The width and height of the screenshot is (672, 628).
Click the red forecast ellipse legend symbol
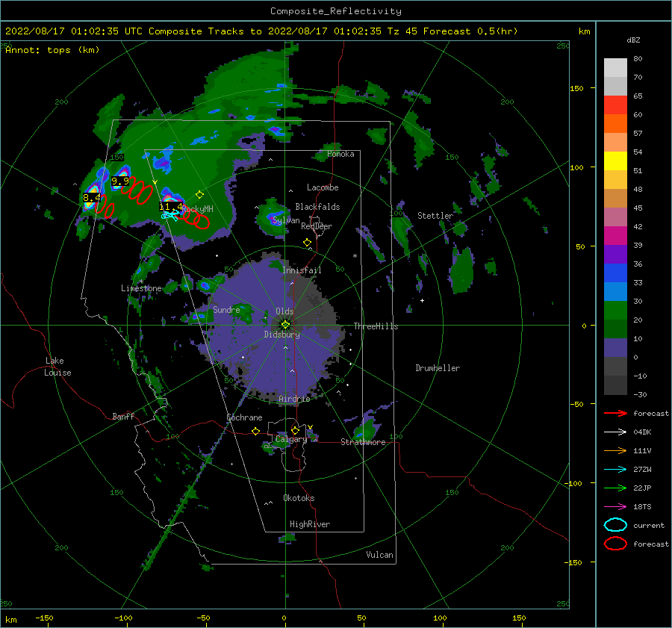coord(615,544)
